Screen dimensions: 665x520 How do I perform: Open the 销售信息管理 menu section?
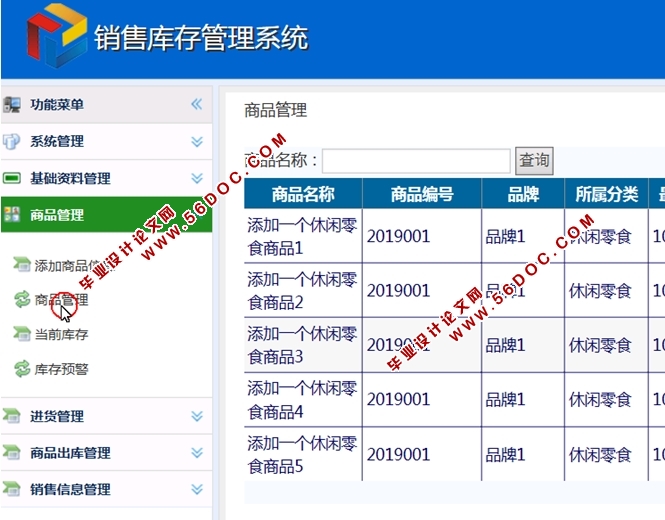coord(106,489)
